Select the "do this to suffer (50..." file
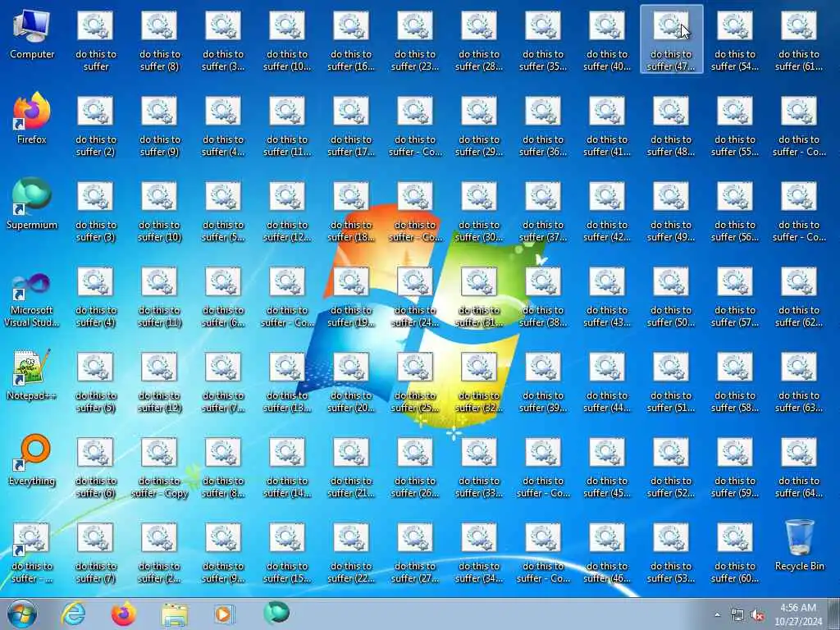 (x=671, y=297)
